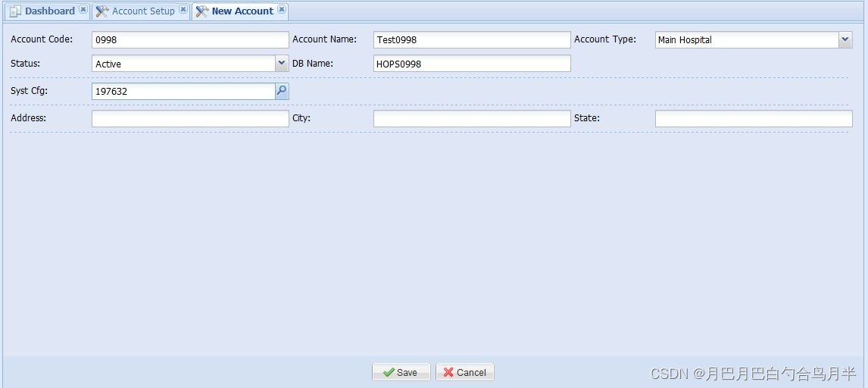The height and width of the screenshot is (388, 868).
Task: Click the Account Type label
Action: click(605, 39)
